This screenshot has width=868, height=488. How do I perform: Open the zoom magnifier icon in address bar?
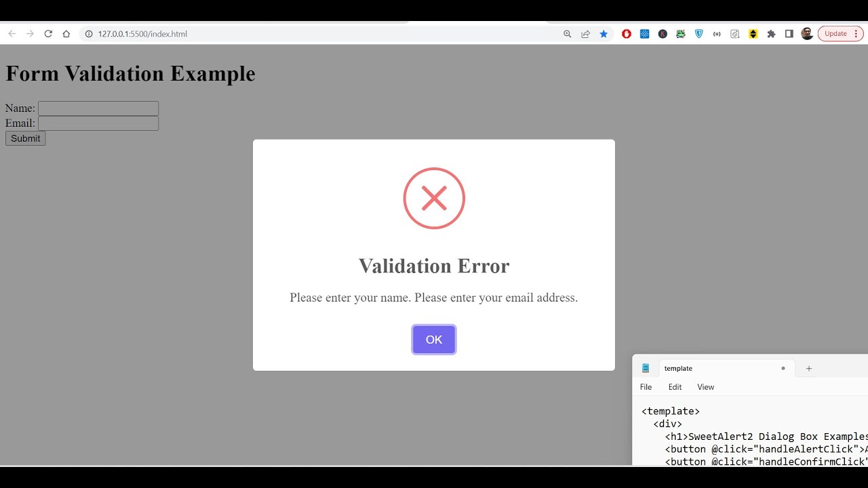pyautogui.click(x=568, y=34)
